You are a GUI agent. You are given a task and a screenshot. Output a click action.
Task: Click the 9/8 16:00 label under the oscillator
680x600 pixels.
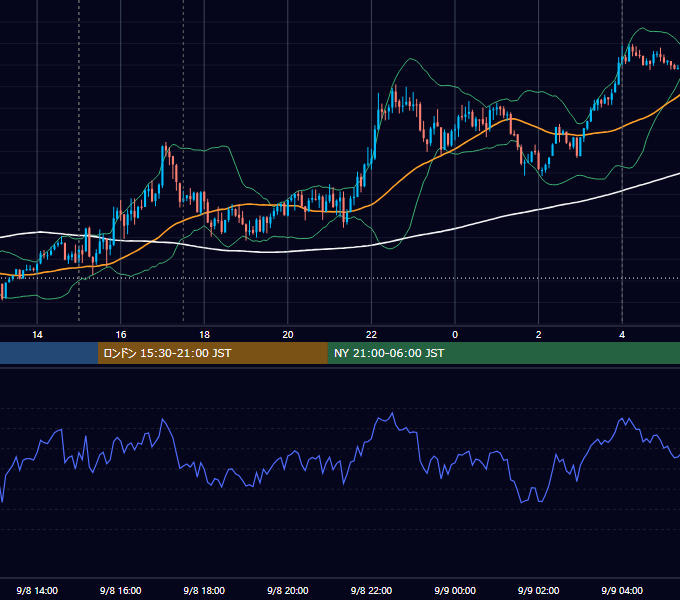(x=121, y=590)
